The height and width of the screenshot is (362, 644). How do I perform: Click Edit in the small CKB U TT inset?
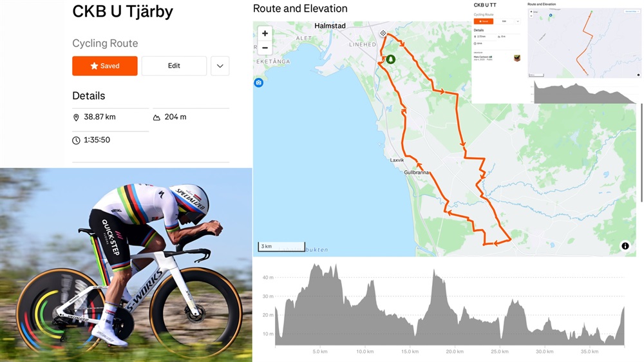click(x=504, y=21)
